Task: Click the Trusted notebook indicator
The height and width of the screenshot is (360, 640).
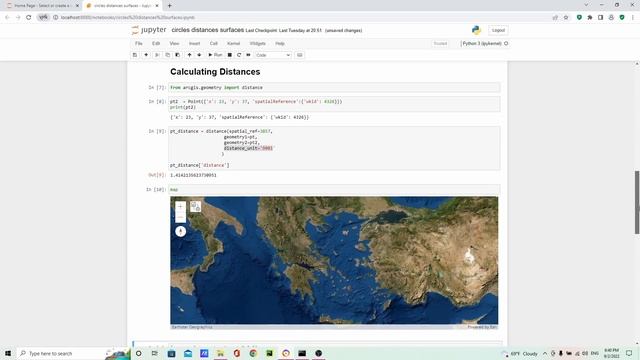Action: pyautogui.click(x=440, y=43)
